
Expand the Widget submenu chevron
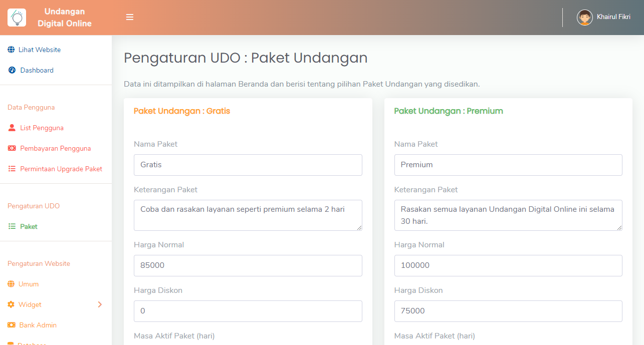pos(100,304)
